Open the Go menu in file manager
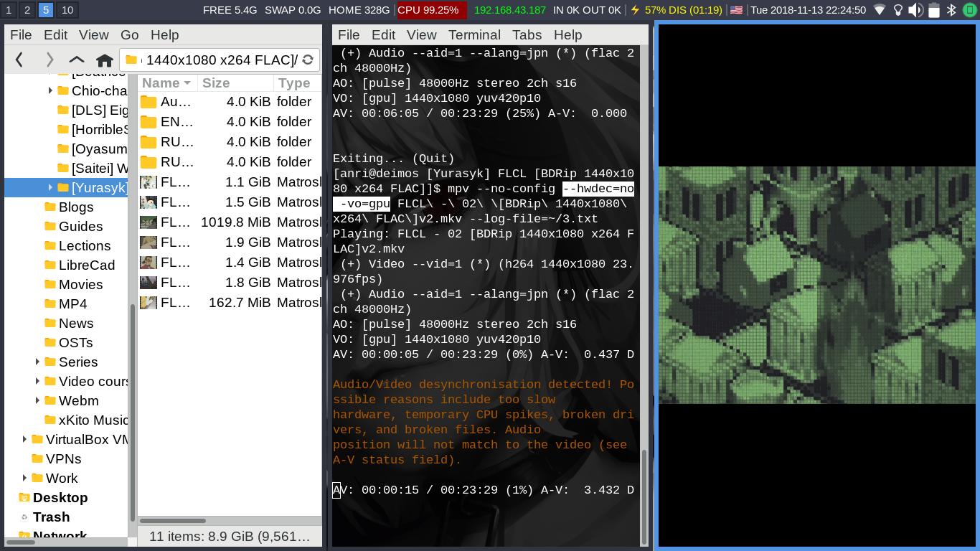Screen dimensions: 980x551 pyautogui.click(x=129, y=34)
